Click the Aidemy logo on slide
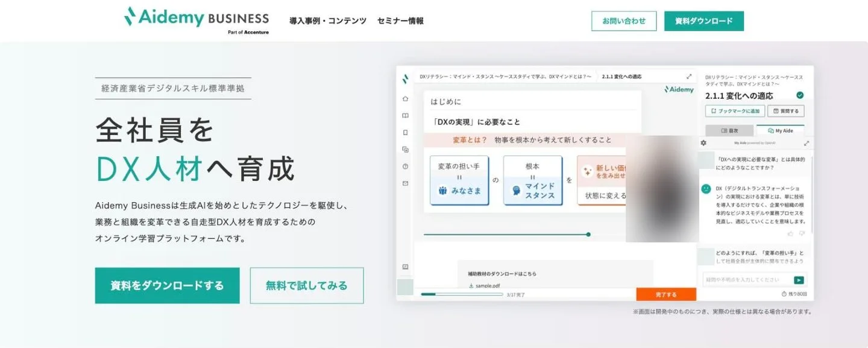Viewport: 868px width, 348px height. [679, 89]
